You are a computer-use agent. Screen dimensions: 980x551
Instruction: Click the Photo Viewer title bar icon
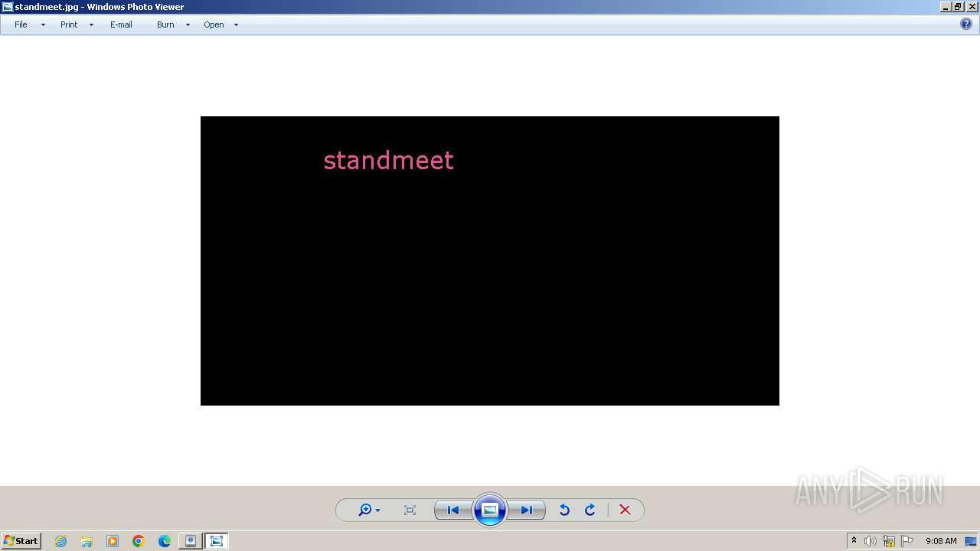(x=8, y=7)
